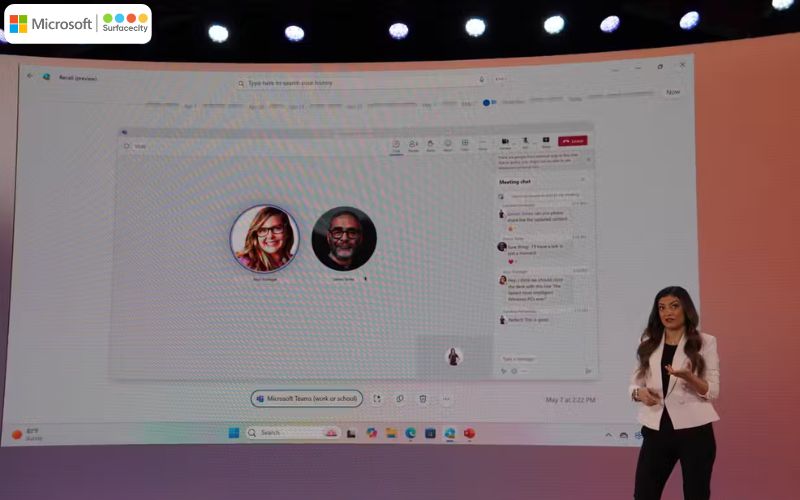This screenshot has height=500, width=800.
Task: Click the open-in-app icon beside Teams button
Action: [377, 398]
